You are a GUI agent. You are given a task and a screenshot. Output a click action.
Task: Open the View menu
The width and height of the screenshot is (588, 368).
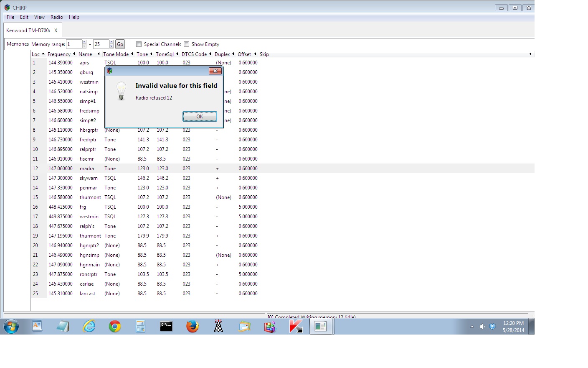(x=39, y=17)
